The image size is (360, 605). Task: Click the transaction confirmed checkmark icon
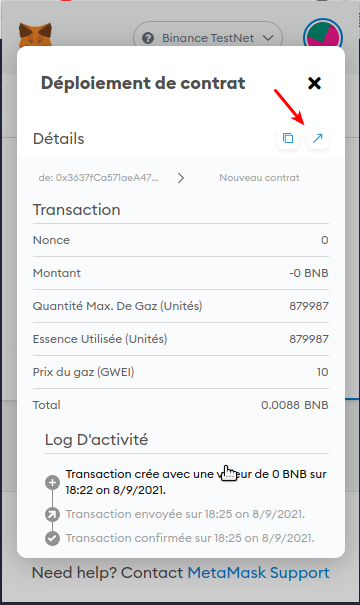tap(52, 538)
